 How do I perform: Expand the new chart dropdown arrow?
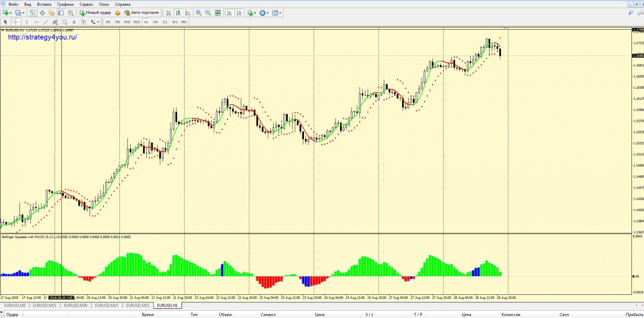tap(11, 13)
